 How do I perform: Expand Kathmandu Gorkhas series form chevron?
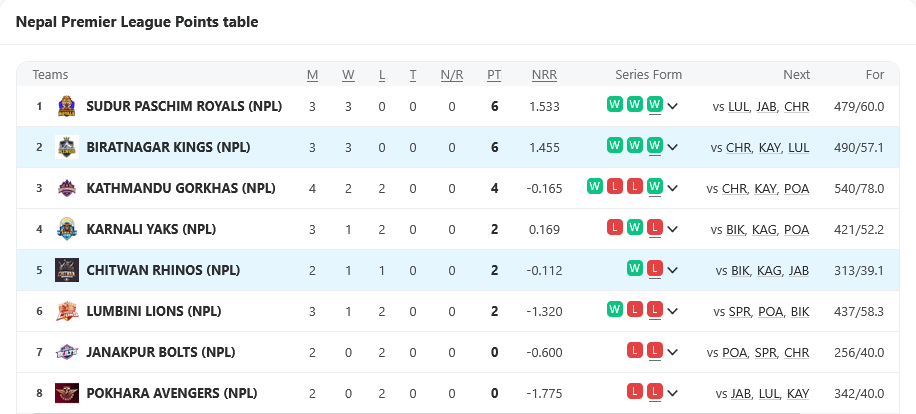673,189
